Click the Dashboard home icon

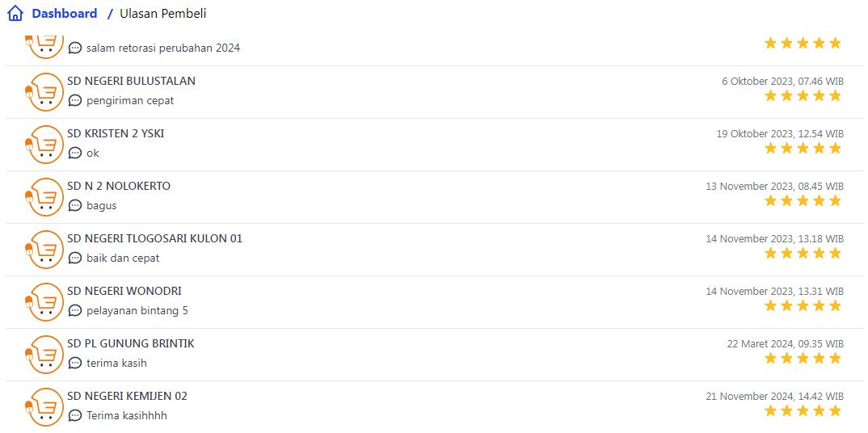(15, 14)
